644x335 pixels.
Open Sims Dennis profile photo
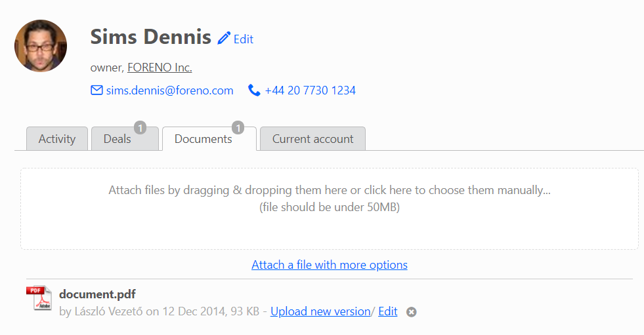pyautogui.click(x=41, y=45)
